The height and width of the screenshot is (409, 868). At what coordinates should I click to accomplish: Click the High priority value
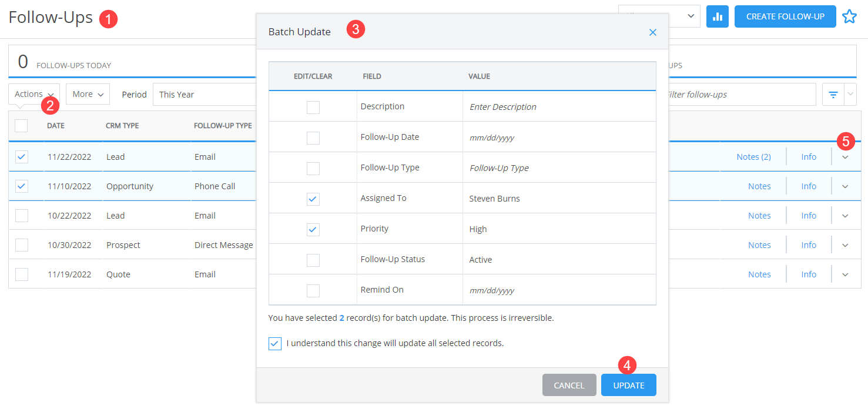(478, 229)
